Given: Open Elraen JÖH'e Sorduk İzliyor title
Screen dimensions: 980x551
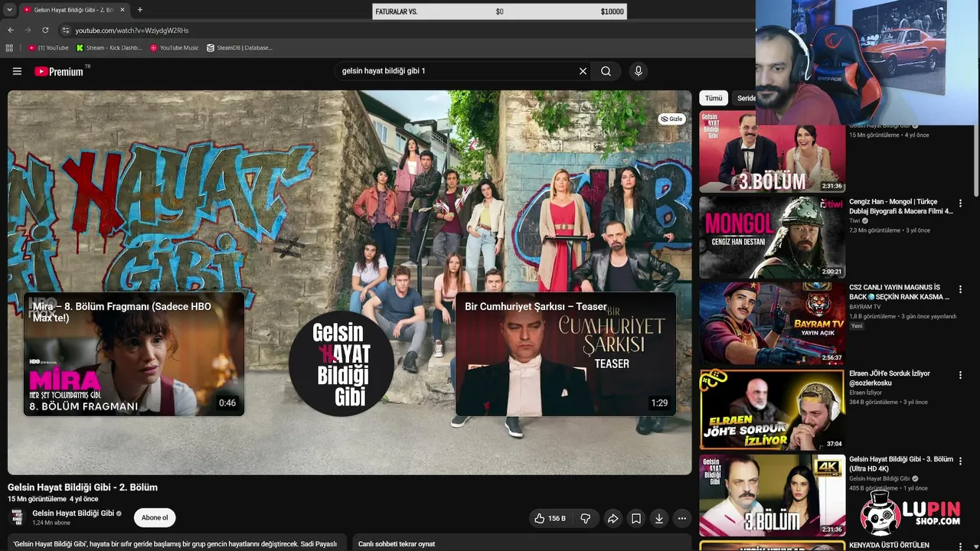Looking at the screenshot, I should (890, 378).
